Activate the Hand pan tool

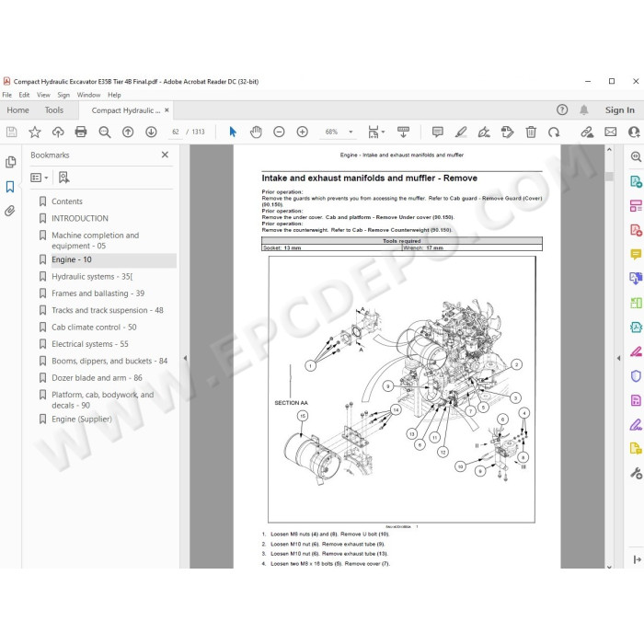point(256,132)
